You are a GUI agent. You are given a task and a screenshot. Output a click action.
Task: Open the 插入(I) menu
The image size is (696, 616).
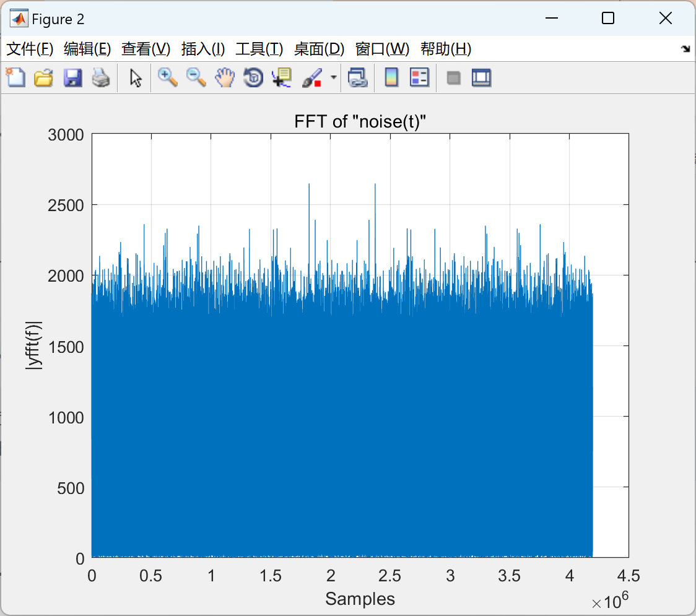coord(203,49)
